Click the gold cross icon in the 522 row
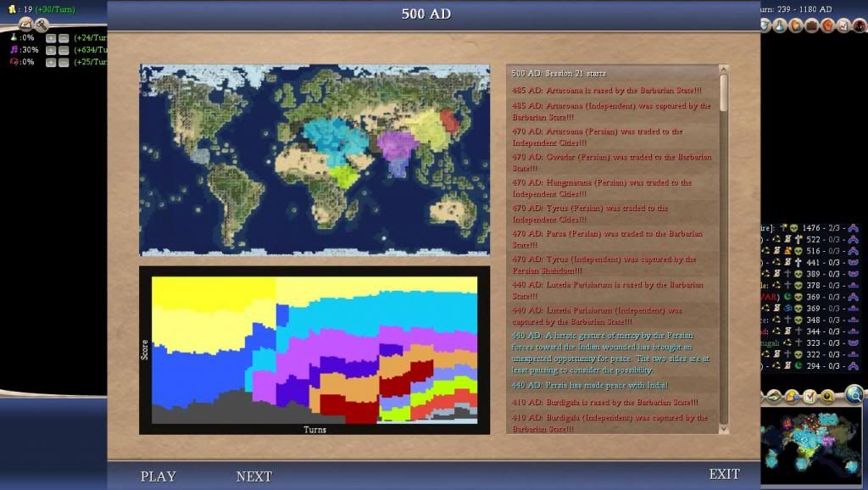868x490 pixels. point(798,240)
